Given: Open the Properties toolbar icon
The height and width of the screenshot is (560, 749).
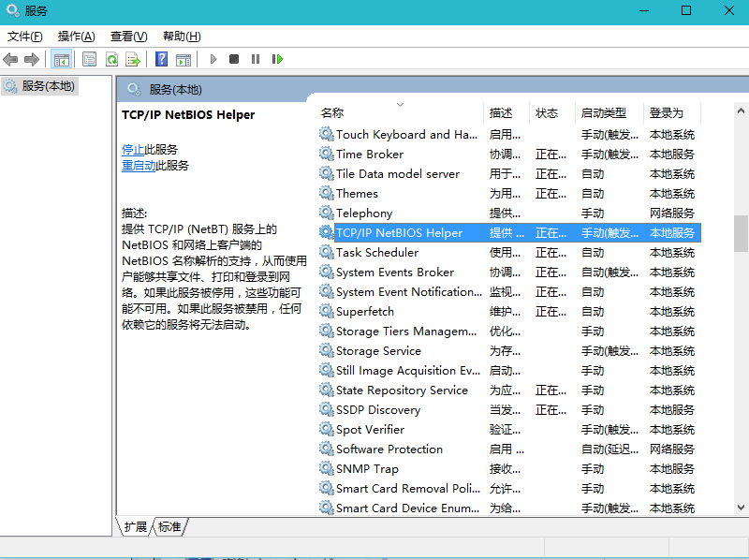Looking at the screenshot, I should point(88,58).
